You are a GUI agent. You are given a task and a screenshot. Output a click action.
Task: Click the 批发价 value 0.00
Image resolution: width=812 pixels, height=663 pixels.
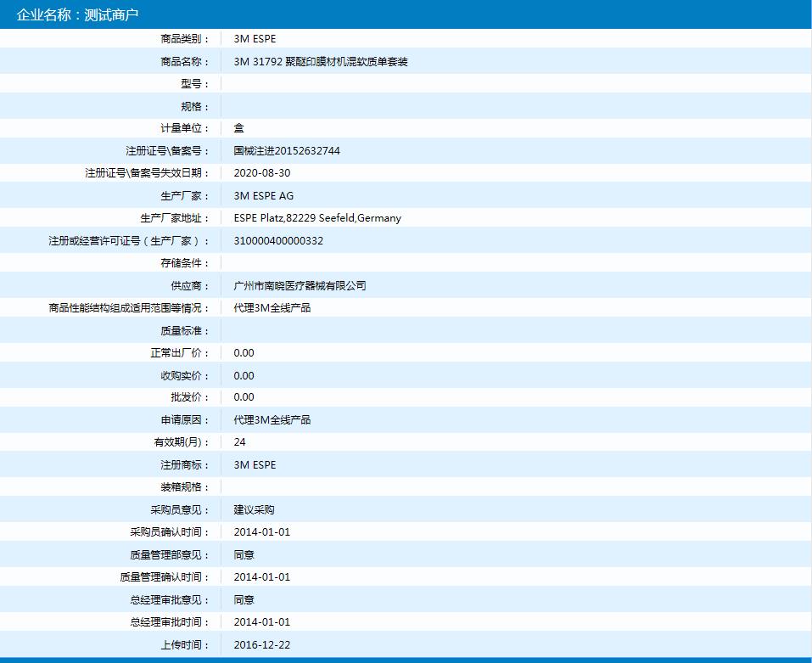(x=244, y=397)
